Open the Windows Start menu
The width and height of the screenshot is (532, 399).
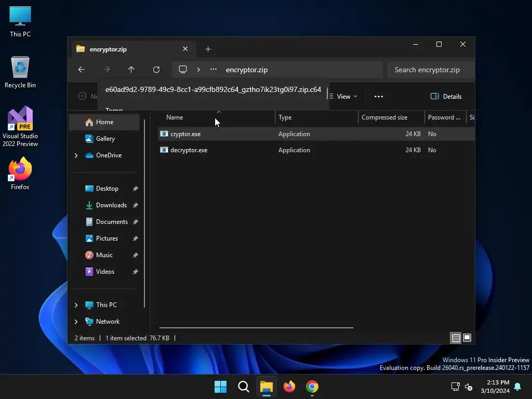pyautogui.click(x=220, y=387)
